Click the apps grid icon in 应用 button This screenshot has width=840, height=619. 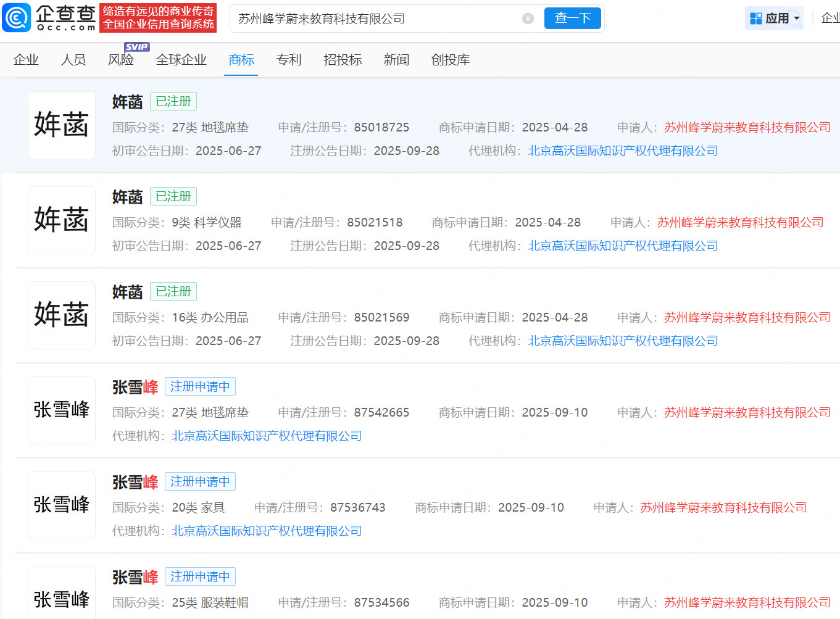coord(755,18)
